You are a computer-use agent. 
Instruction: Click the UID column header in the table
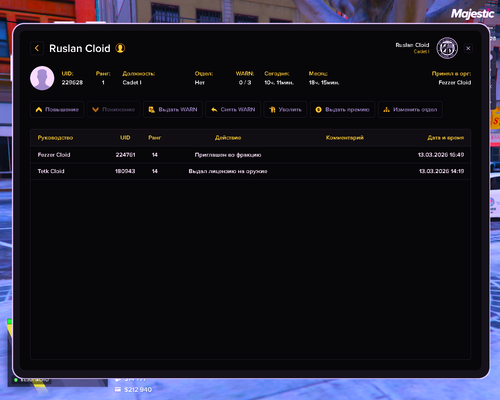[x=125, y=138]
